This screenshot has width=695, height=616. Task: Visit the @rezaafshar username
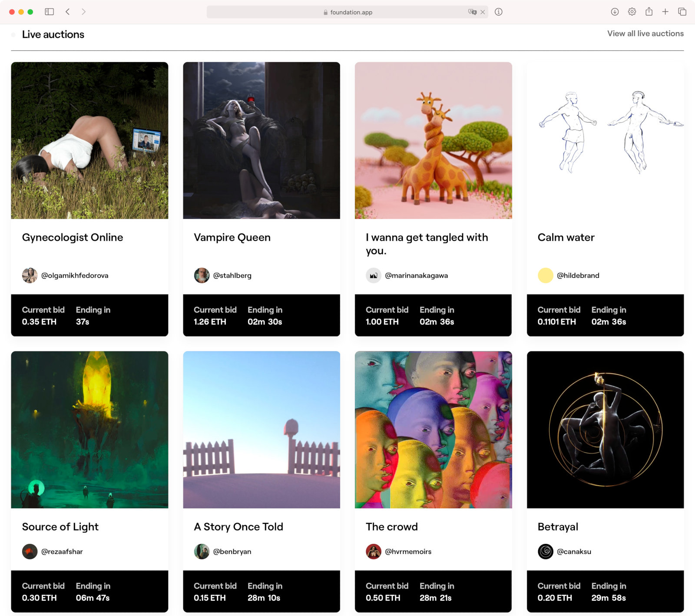click(62, 552)
